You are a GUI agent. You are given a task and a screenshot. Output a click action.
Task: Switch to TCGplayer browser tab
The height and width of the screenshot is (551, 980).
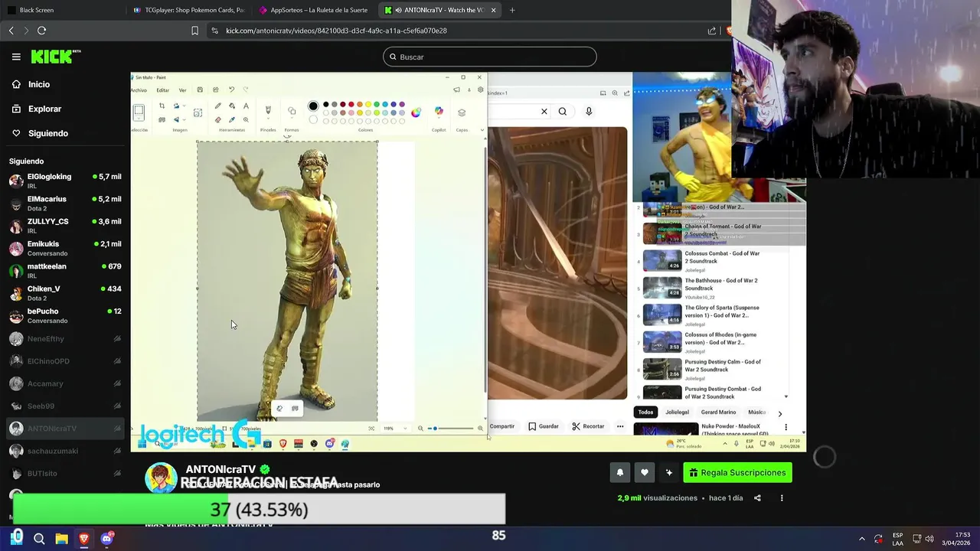[x=188, y=10]
